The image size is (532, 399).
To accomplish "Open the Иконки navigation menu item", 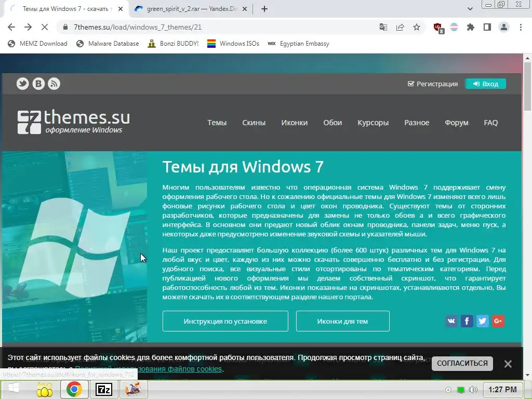I will click(294, 123).
